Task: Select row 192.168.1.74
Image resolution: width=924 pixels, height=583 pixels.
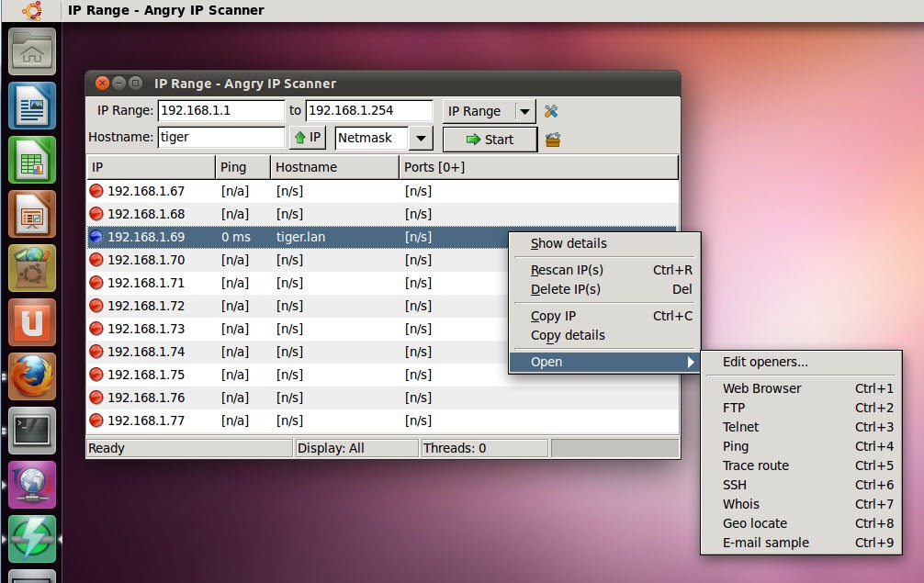Action: point(298,352)
